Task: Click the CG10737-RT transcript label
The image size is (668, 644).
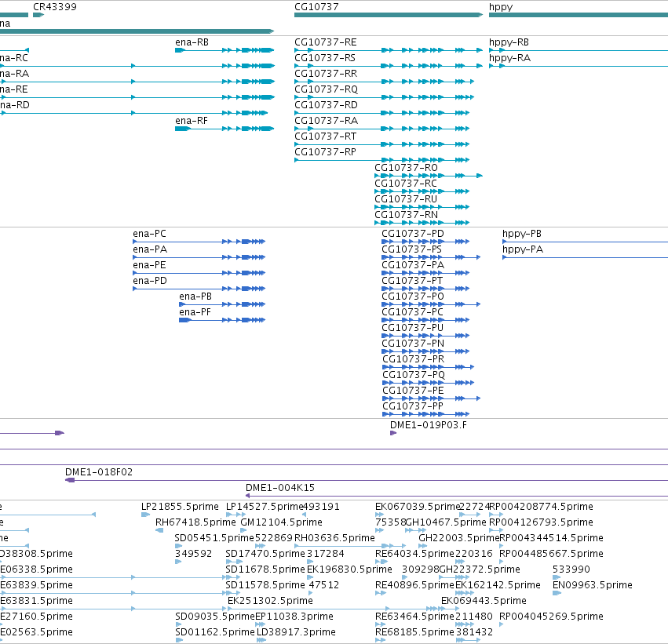Action: click(325, 136)
